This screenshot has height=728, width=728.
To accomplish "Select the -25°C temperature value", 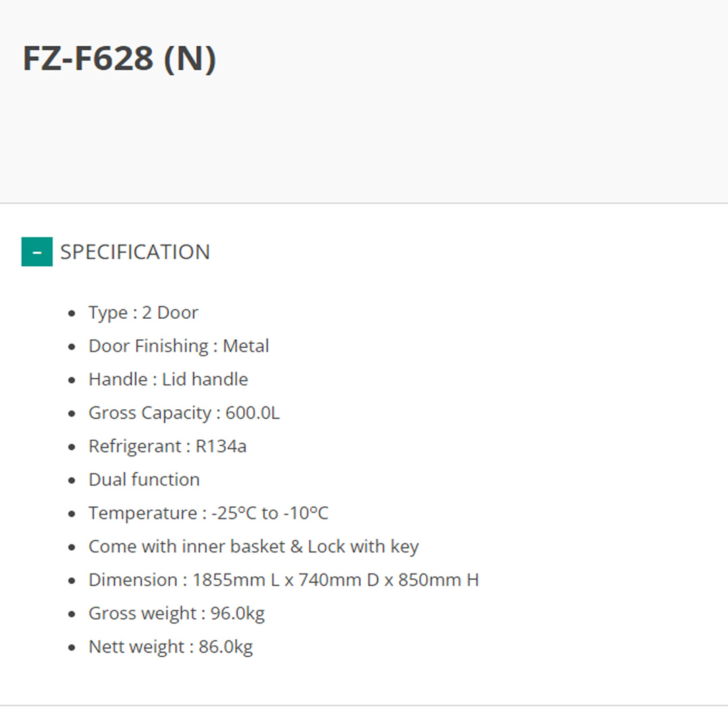I will click(x=234, y=513).
